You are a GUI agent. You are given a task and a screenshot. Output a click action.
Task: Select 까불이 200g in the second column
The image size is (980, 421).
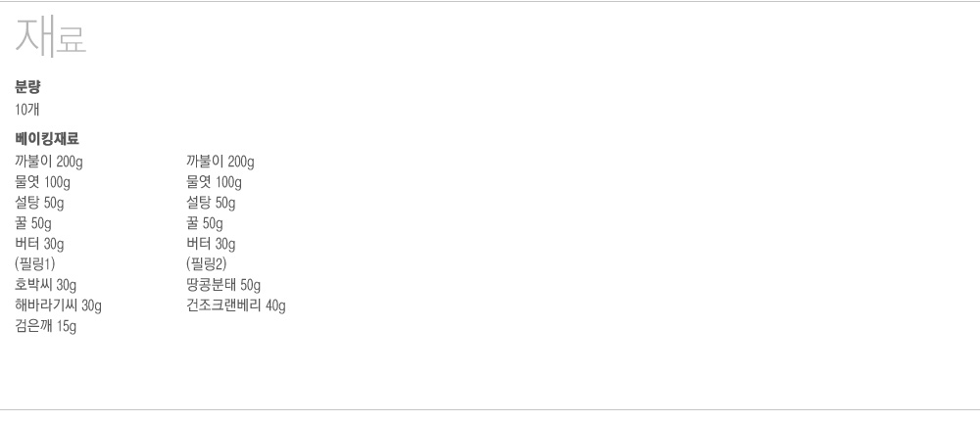coord(220,162)
